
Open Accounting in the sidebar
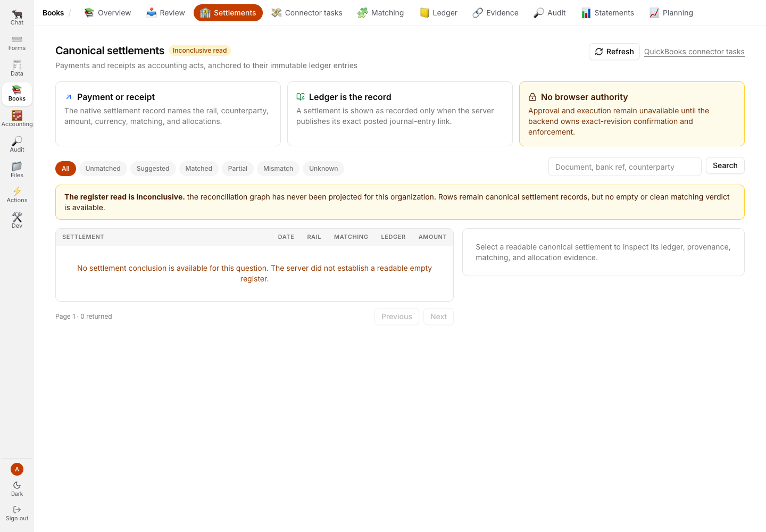pyautogui.click(x=17, y=119)
